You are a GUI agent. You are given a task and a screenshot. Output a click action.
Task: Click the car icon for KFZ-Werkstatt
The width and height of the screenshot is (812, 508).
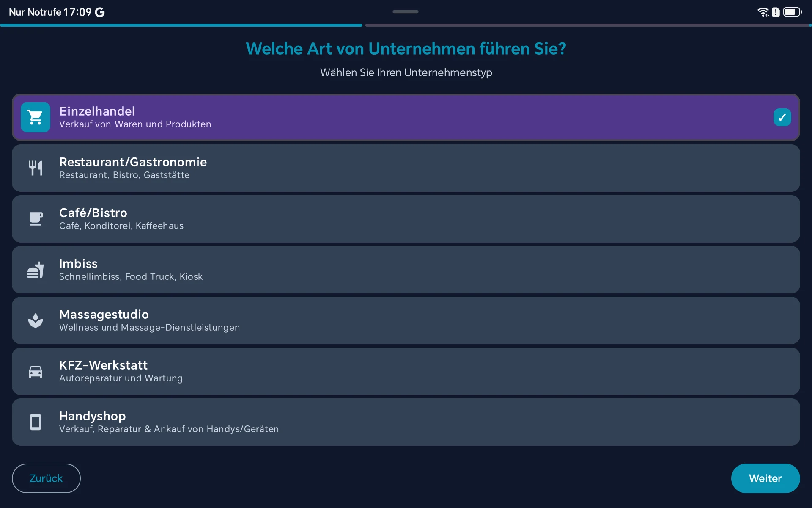(36, 371)
